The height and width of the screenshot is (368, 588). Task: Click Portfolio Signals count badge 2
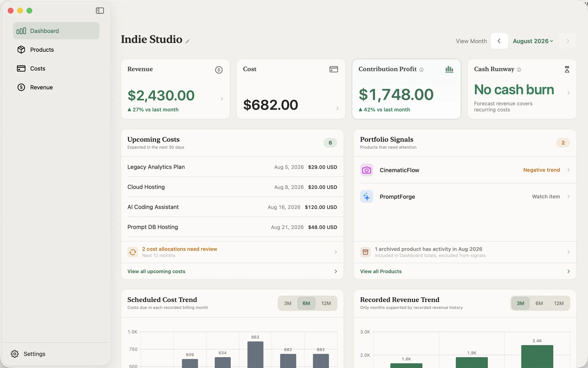coord(563,143)
